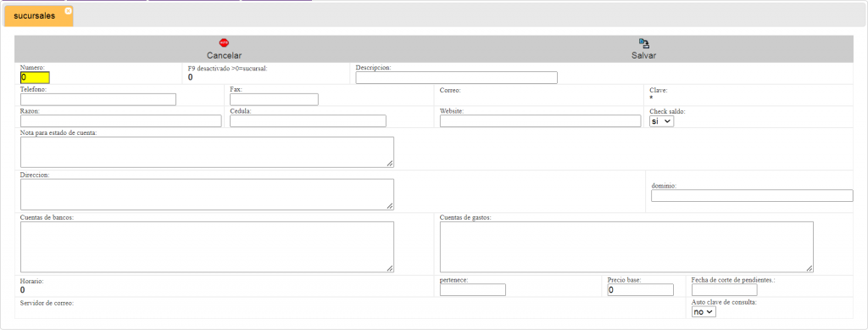868x330 pixels.
Task: Click the 'Servidor de correo:' label
Action: point(47,304)
